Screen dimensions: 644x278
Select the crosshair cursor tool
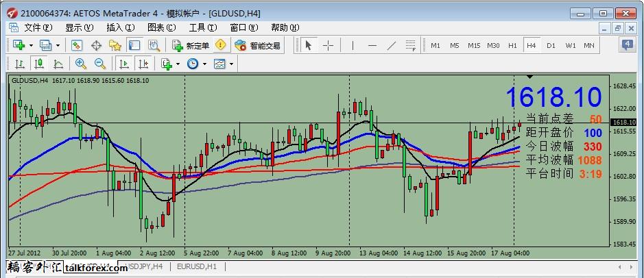point(329,46)
